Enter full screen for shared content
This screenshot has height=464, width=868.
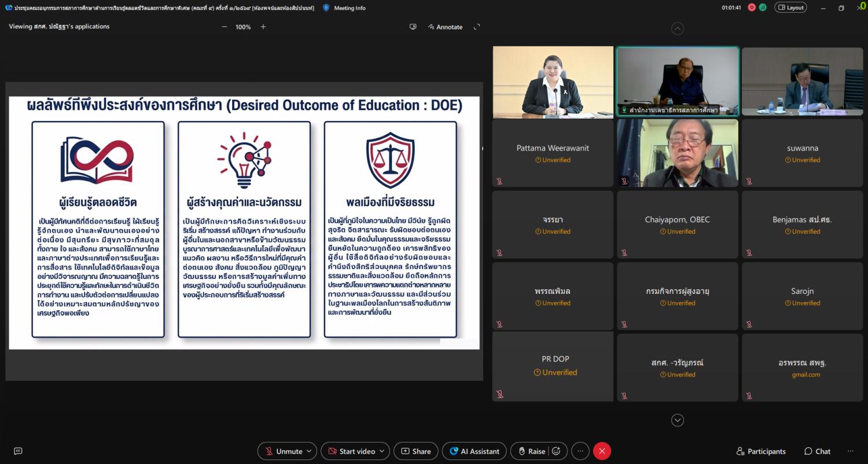(x=477, y=27)
